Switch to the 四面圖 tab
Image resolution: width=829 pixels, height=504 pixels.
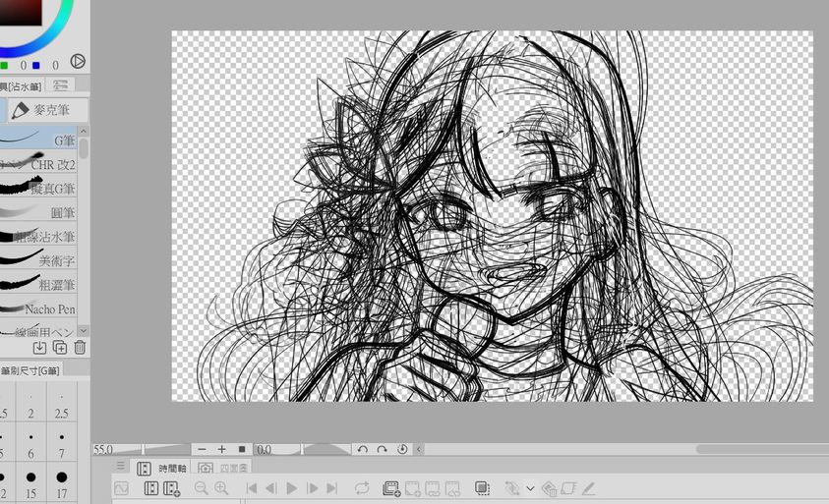(x=222, y=468)
